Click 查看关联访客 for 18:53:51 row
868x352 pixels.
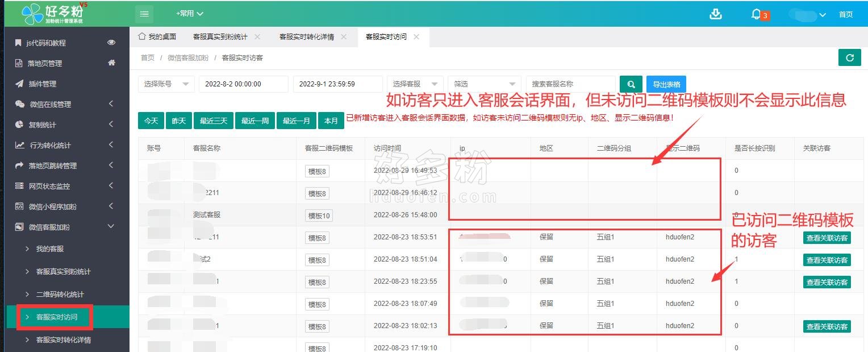tap(827, 238)
